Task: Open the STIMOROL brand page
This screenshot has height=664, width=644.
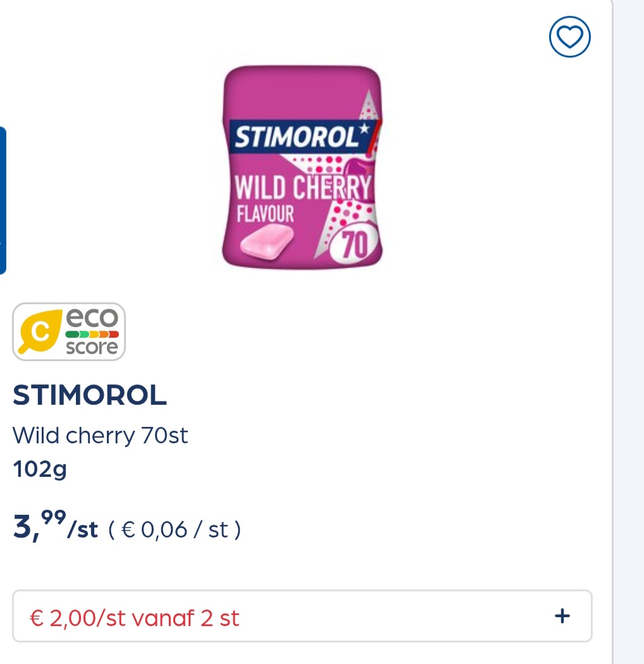Action: coord(89,395)
